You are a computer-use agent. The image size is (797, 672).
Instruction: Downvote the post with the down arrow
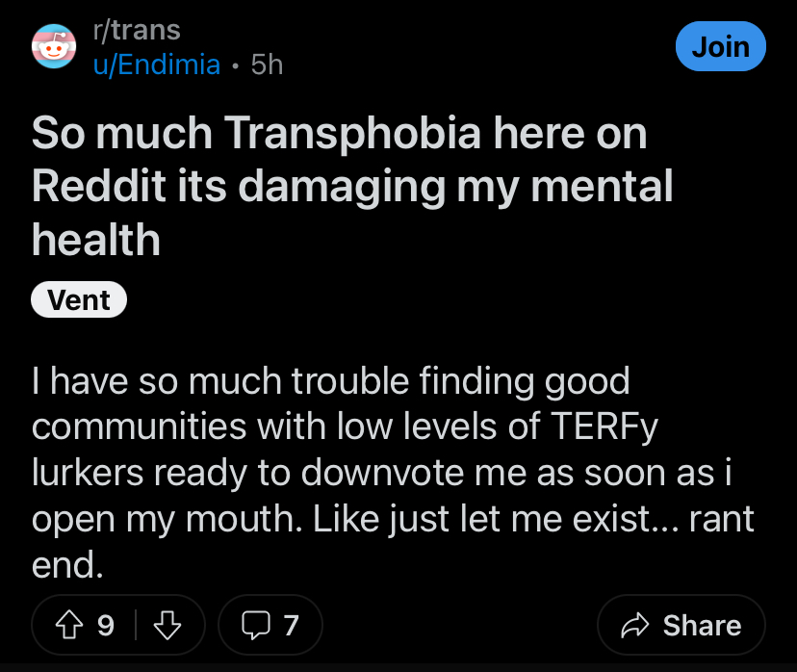pos(167,625)
